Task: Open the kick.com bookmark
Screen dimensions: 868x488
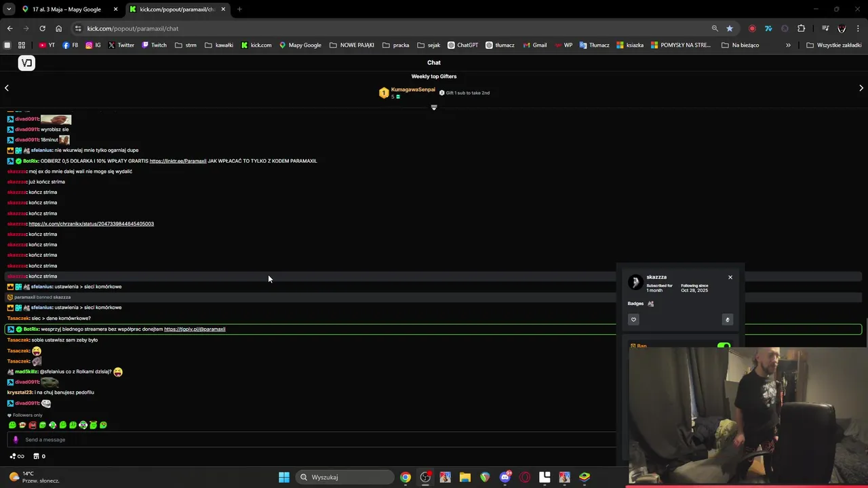Action: pyautogui.click(x=256, y=45)
